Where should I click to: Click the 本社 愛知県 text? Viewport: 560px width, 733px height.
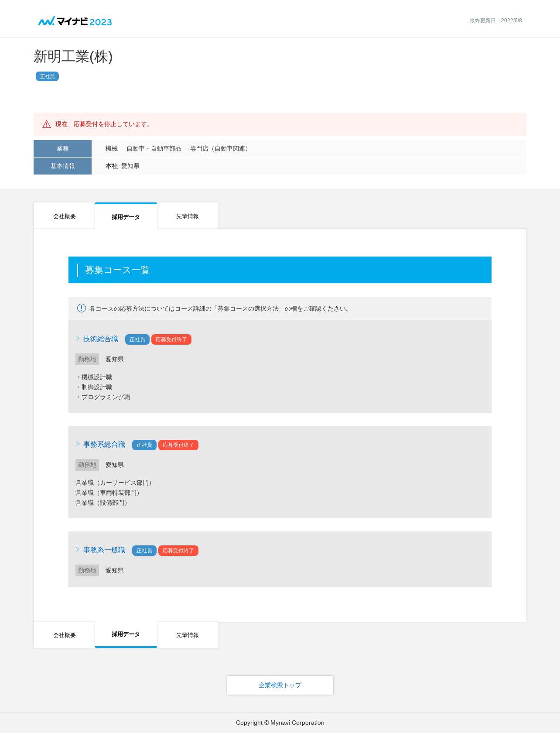pyautogui.click(x=123, y=166)
